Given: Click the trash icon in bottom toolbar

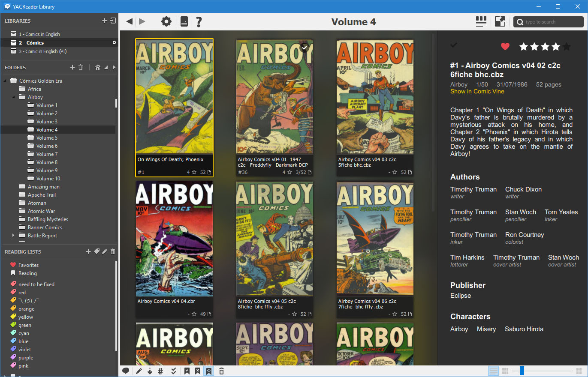Looking at the screenshot, I should (x=221, y=371).
